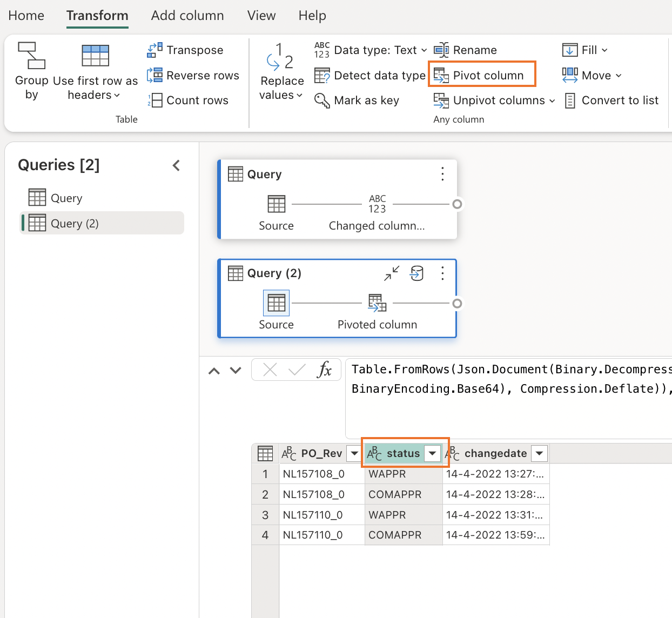672x618 pixels.
Task: Collapse the Query (2) diagram card
Action: point(392,273)
